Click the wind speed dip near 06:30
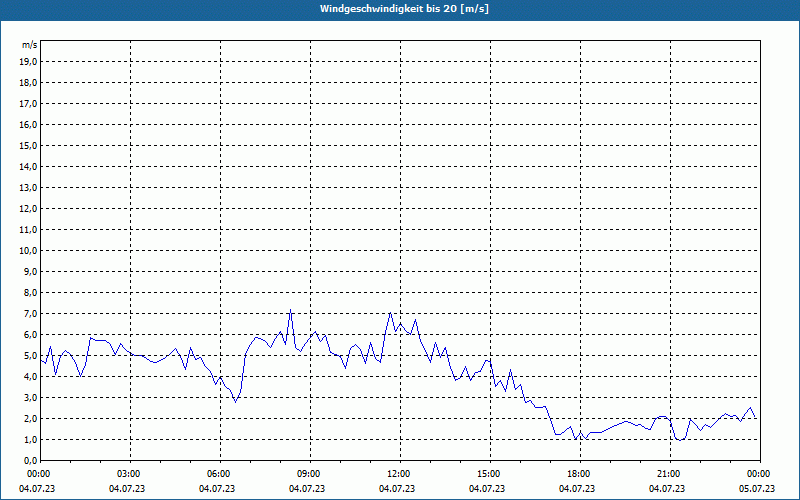800x500 pixels. (x=235, y=402)
